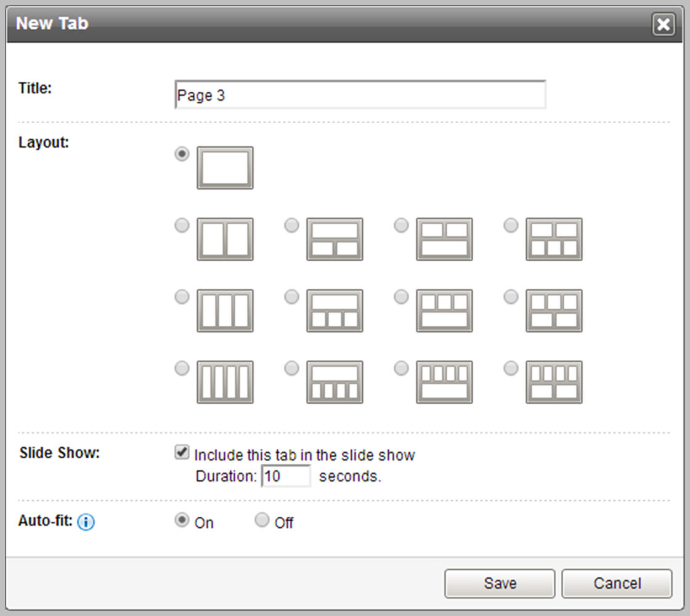The image size is (690, 616).
Task: Click the Save button
Action: [500, 583]
